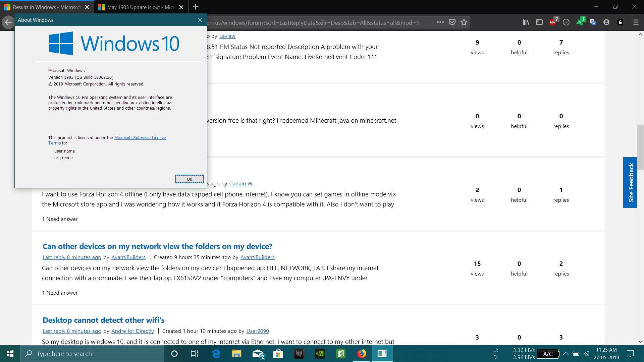Open the Microsoft Software Licence link

(140, 137)
